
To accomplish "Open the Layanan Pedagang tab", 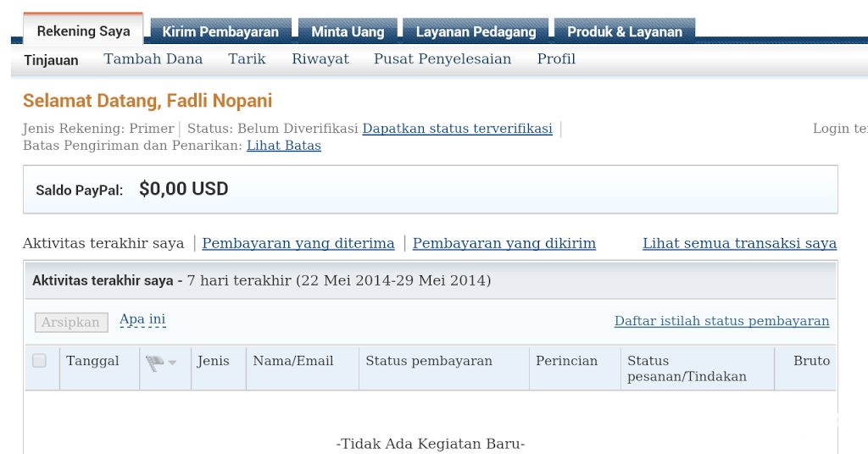I will point(476,31).
